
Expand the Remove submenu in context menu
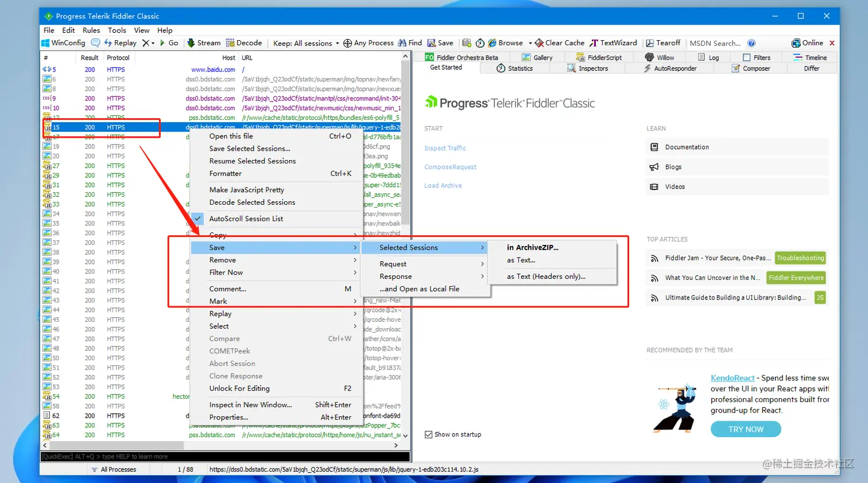click(x=274, y=260)
